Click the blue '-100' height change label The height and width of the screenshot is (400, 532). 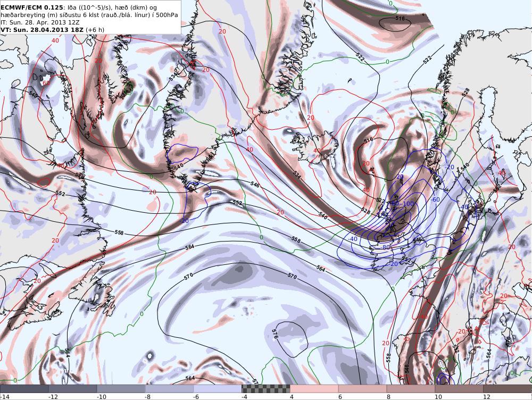(x=408, y=204)
